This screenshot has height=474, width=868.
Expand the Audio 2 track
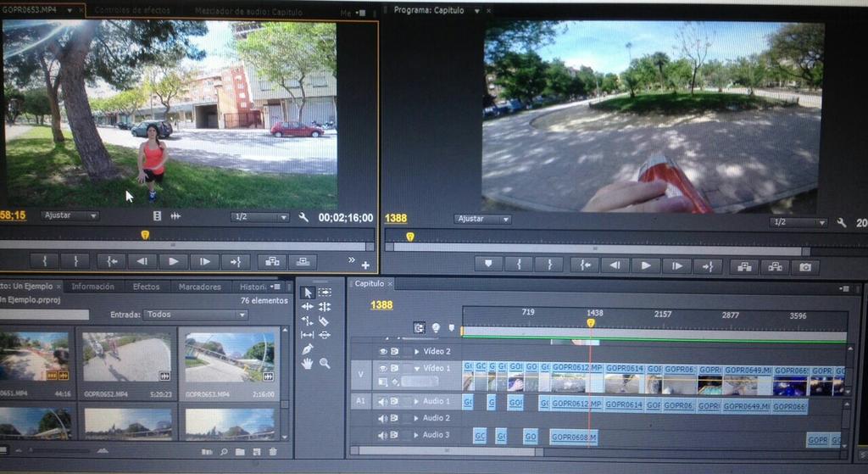click(x=417, y=419)
